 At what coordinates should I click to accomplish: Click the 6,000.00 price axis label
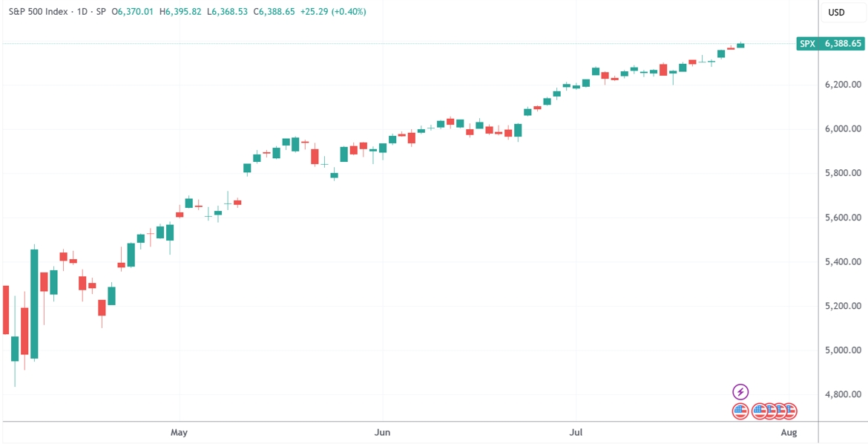click(843, 129)
